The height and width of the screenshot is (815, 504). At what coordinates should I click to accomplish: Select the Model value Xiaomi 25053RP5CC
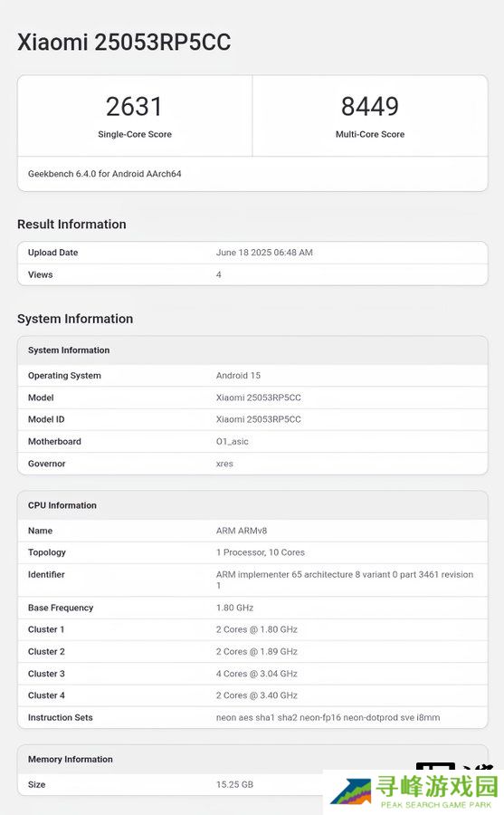(x=258, y=398)
